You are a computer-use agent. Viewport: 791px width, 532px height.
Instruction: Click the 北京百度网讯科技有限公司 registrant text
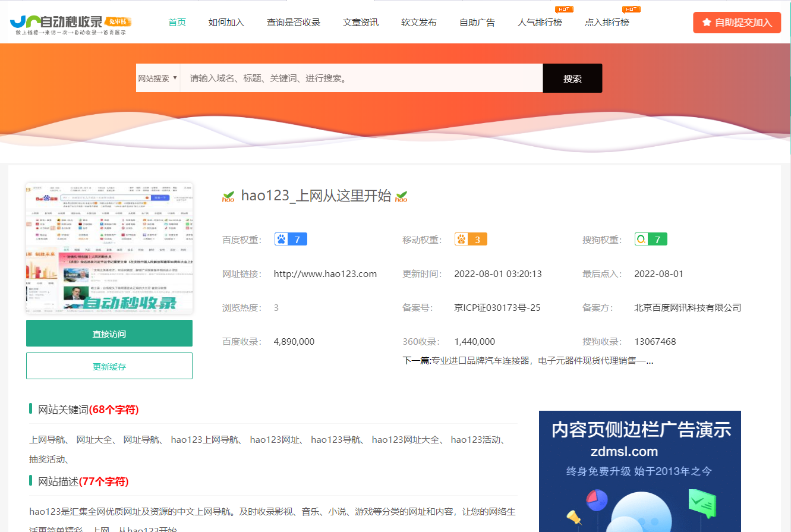(688, 308)
